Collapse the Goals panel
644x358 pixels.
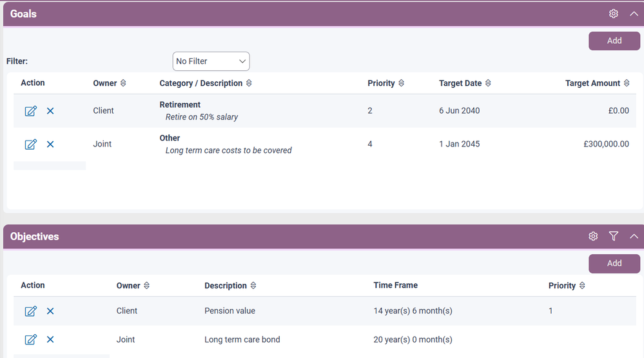point(633,14)
